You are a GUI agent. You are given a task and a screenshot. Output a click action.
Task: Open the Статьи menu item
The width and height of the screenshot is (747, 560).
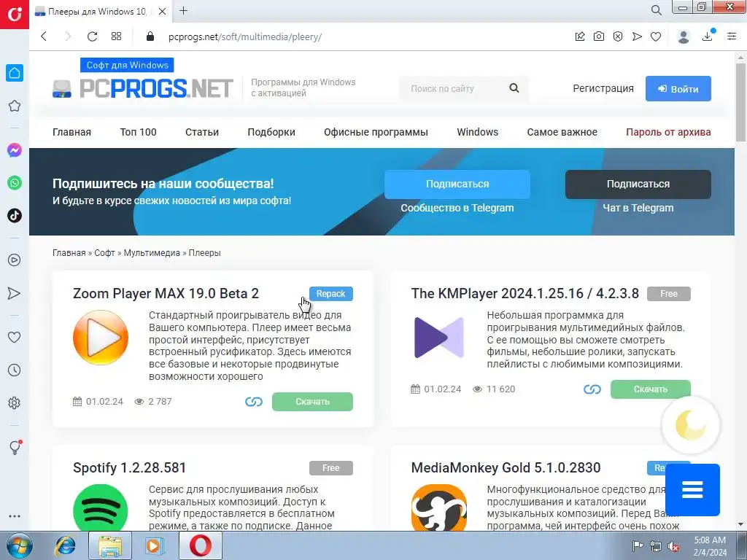click(202, 133)
